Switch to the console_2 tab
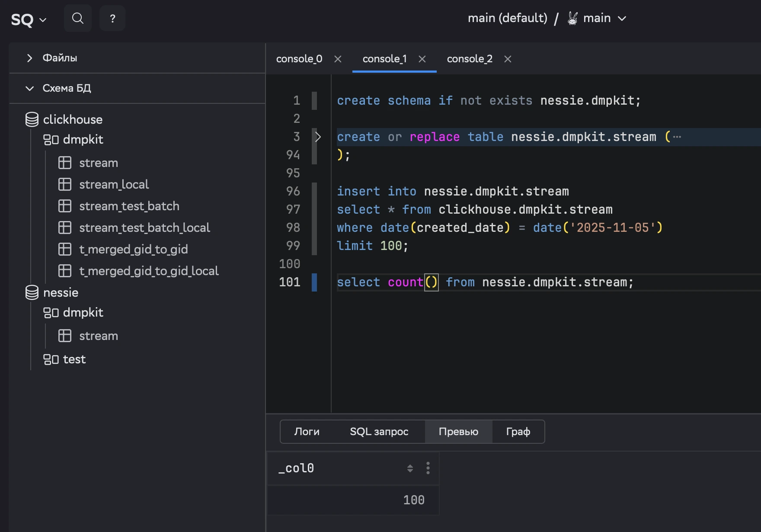 [x=469, y=59]
